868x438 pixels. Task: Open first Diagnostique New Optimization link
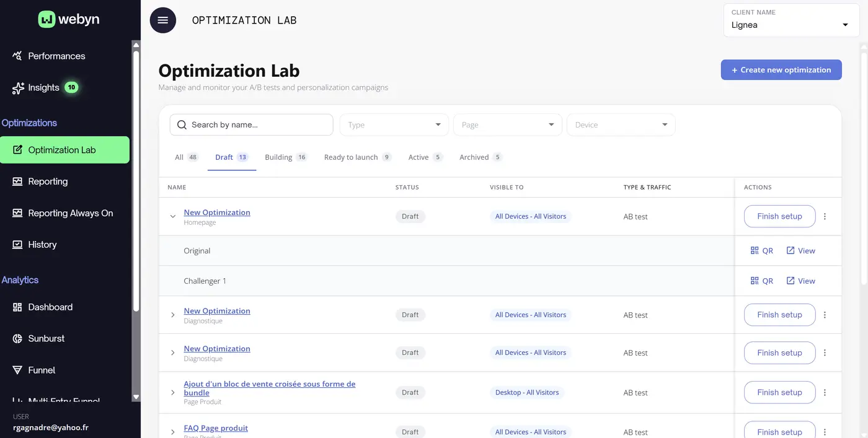pyautogui.click(x=217, y=311)
